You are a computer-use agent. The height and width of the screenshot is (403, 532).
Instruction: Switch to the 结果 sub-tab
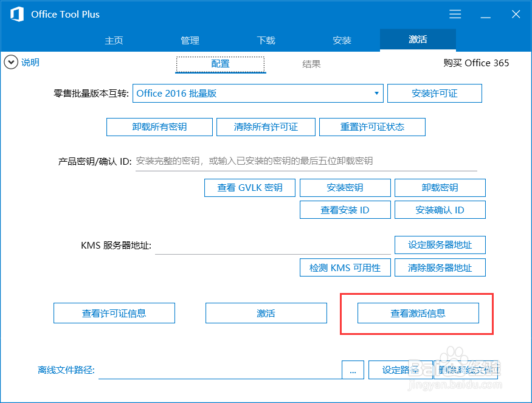(311, 64)
